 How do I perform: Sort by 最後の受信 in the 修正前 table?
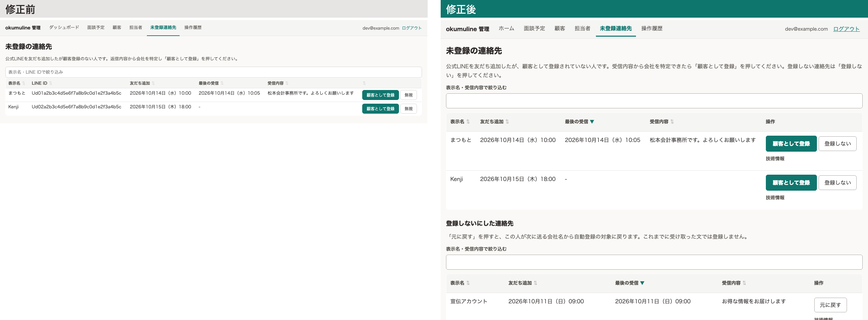211,83
